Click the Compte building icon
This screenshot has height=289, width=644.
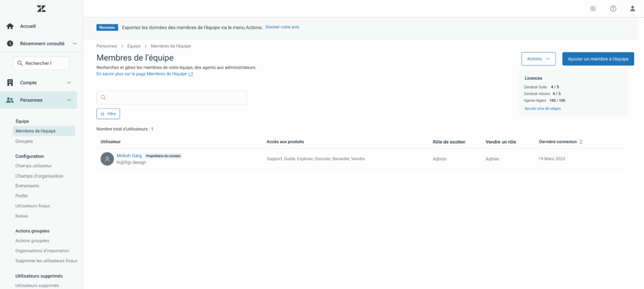10,82
